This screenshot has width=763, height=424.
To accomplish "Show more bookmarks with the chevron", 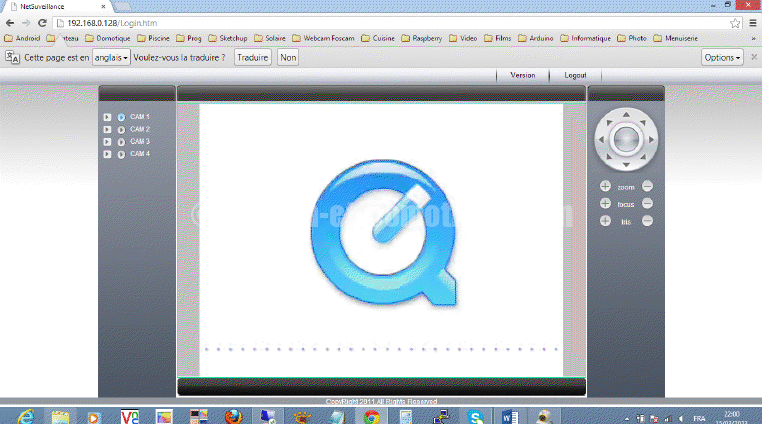I will [753, 38].
